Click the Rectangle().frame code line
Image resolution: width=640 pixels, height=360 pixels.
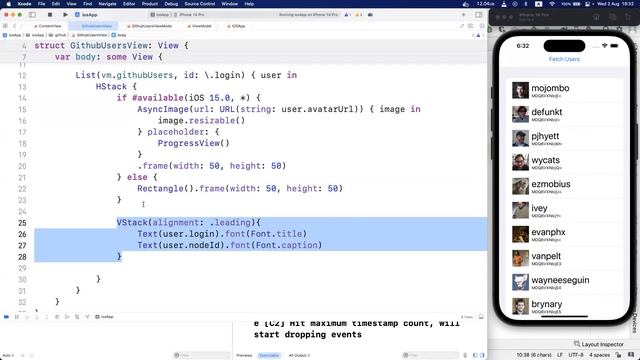240,189
